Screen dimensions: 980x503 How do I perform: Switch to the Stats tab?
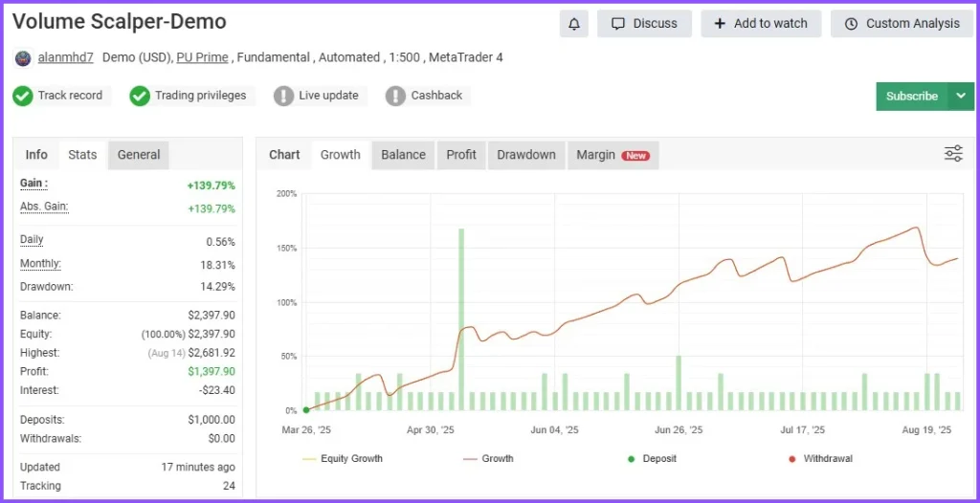(82, 155)
